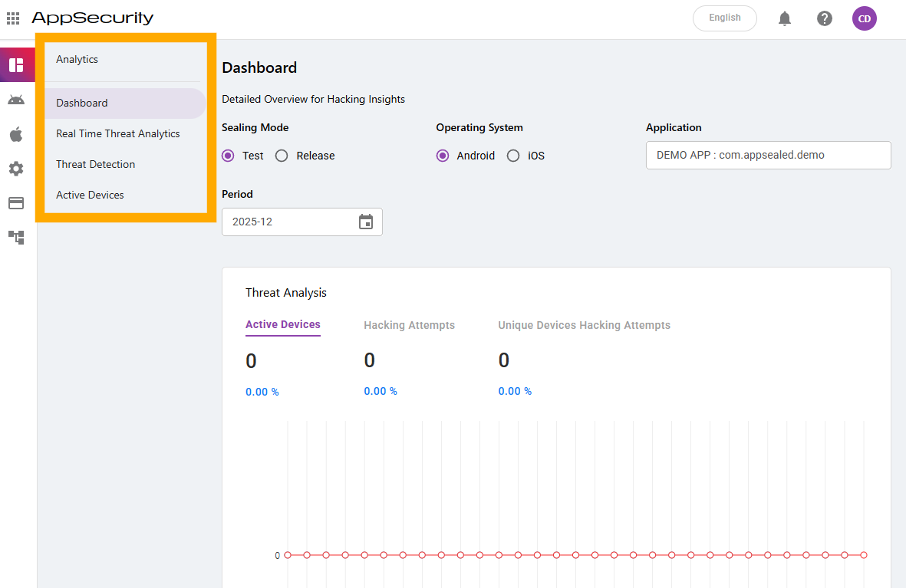Switch to the Hacking Attempts tab

tap(409, 325)
